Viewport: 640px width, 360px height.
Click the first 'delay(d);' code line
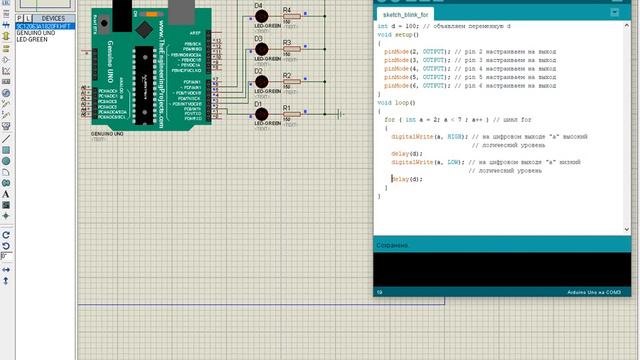click(407, 154)
